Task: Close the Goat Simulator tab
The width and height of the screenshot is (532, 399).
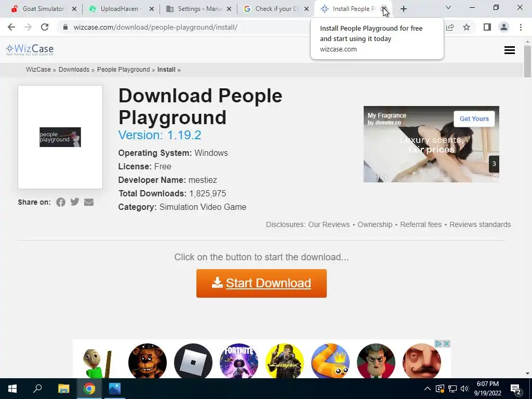Action: (74, 9)
